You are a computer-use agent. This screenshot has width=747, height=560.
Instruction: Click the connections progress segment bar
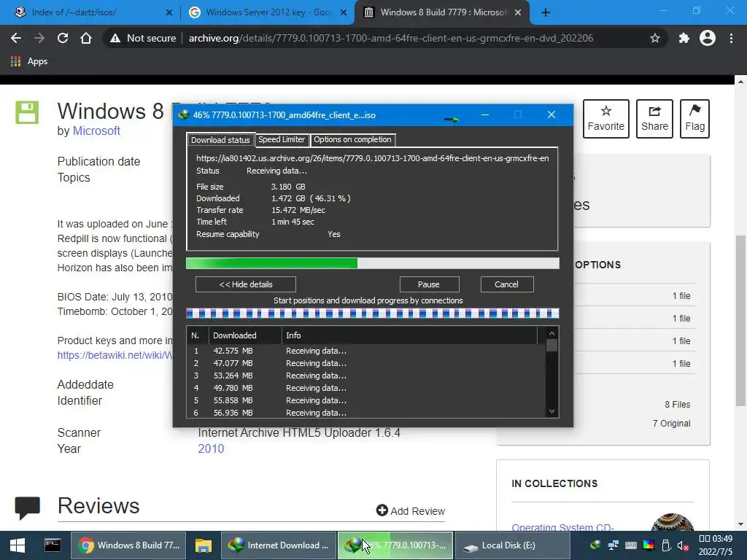[372, 314]
